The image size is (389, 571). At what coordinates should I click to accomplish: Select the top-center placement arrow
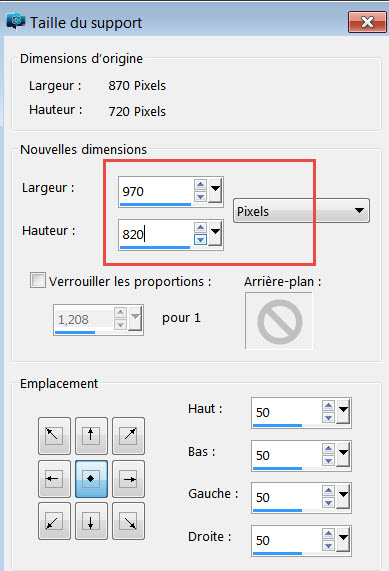[x=91, y=436]
